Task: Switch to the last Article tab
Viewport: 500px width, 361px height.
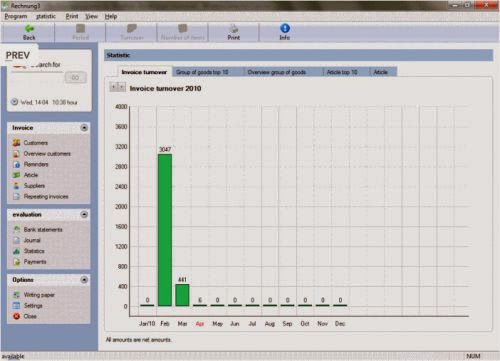Action: [x=383, y=72]
